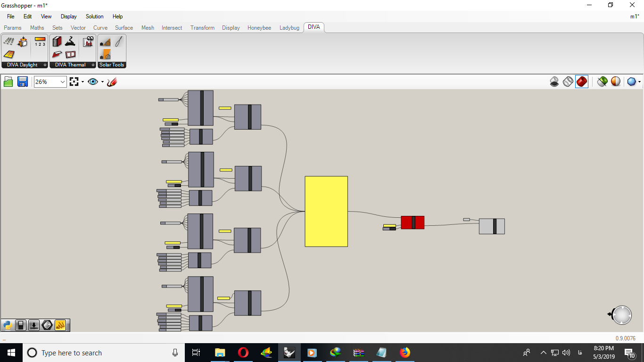The height and width of the screenshot is (362, 644).
Task: Toggle the black-white switch widget icon
Action: point(21,325)
